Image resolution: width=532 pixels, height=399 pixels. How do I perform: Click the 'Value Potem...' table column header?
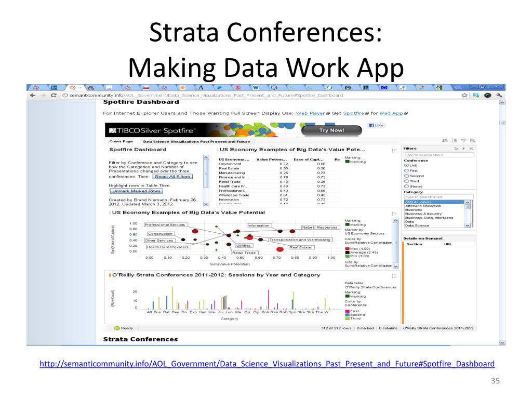coord(271,159)
